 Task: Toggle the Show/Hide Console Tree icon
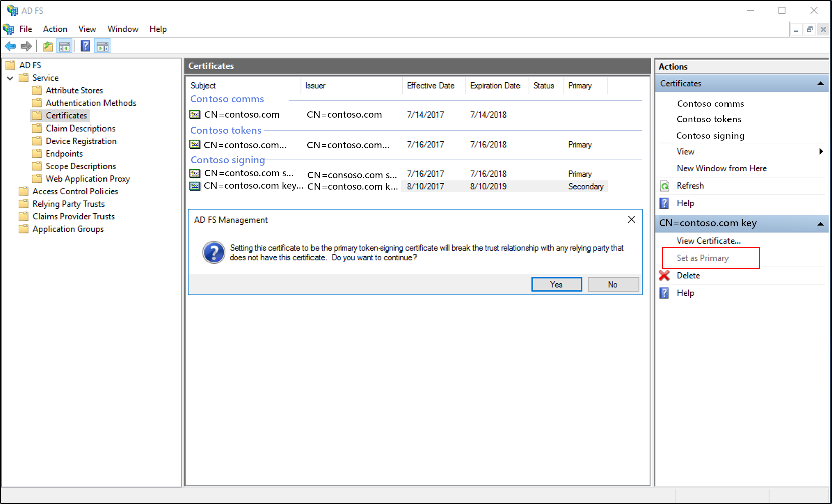(x=64, y=46)
